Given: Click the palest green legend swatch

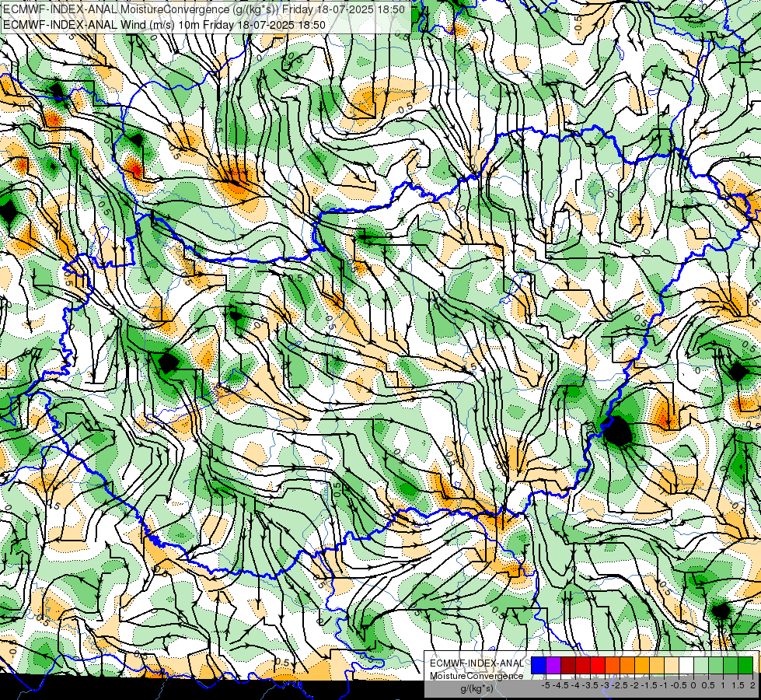Looking at the screenshot, I should (x=701, y=665).
